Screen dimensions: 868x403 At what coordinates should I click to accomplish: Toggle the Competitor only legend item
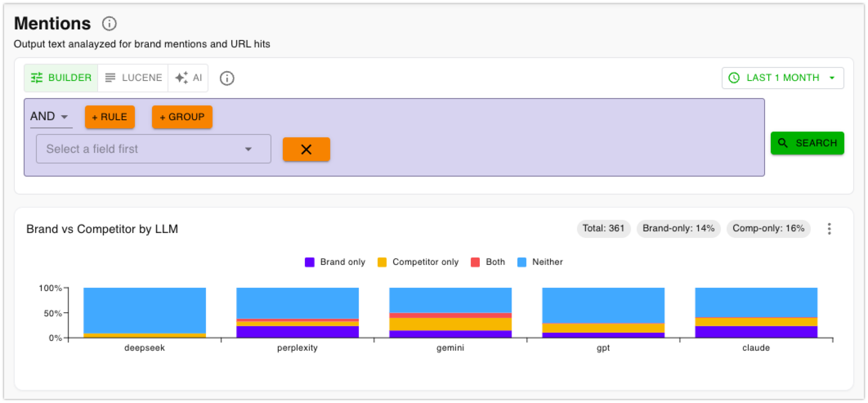point(418,262)
